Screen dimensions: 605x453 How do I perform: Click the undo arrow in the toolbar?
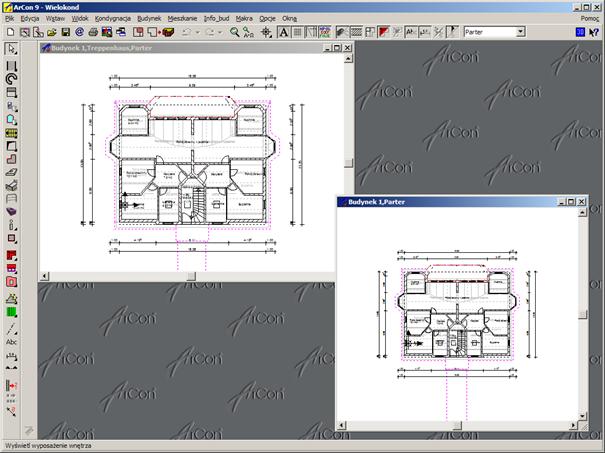click(186, 32)
